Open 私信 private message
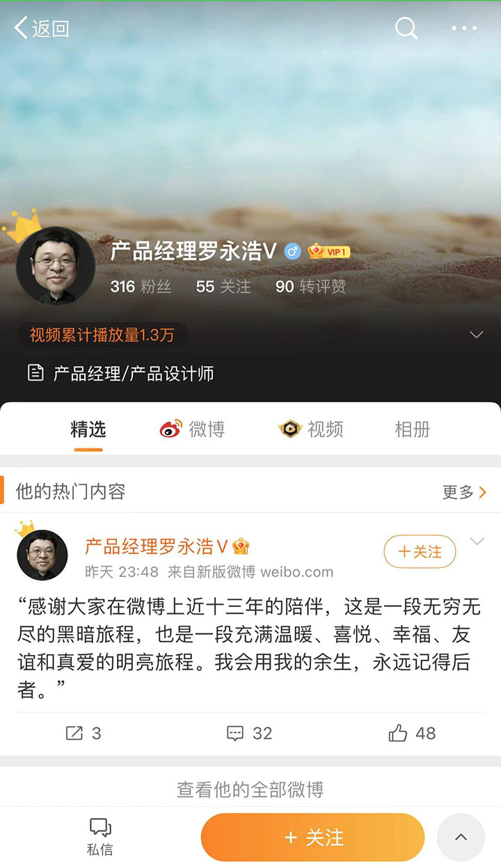This screenshot has height=868, width=501. pyautogui.click(x=100, y=837)
